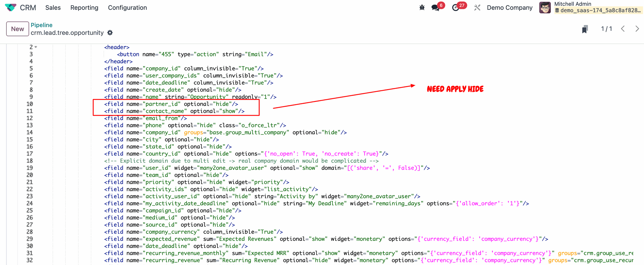This screenshot has height=265, width=644.
Task: Open the debug bug icon menu
Action: pos(422,7)
